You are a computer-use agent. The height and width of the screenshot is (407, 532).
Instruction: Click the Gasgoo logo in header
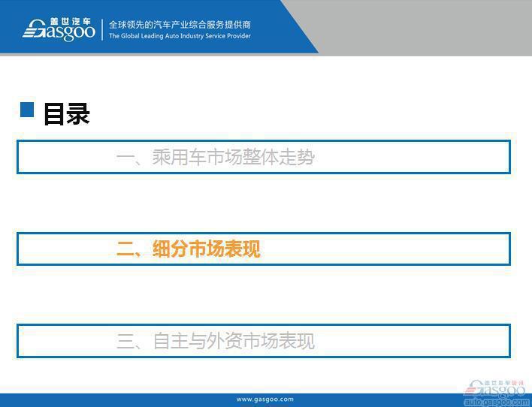[x=59, y=29]
